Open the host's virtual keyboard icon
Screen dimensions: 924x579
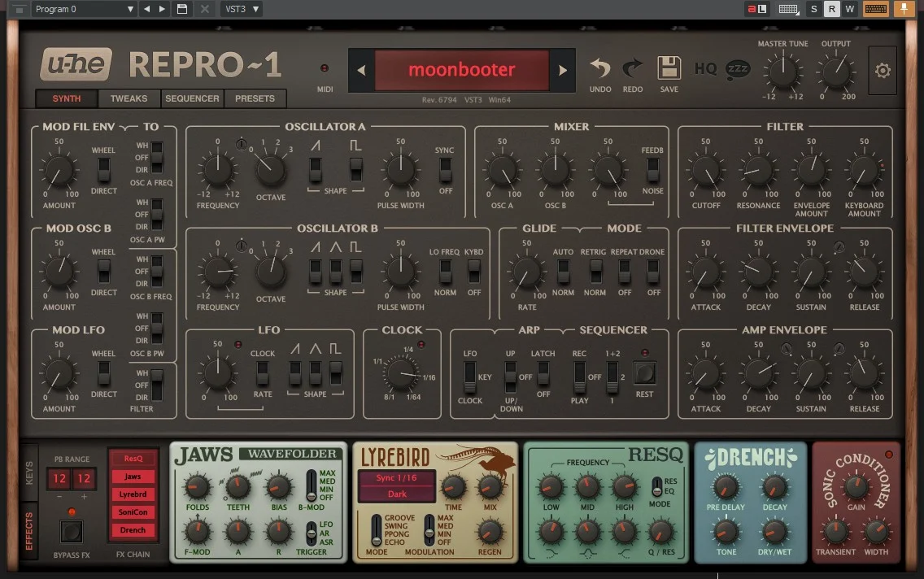click(x=876, y=9)
